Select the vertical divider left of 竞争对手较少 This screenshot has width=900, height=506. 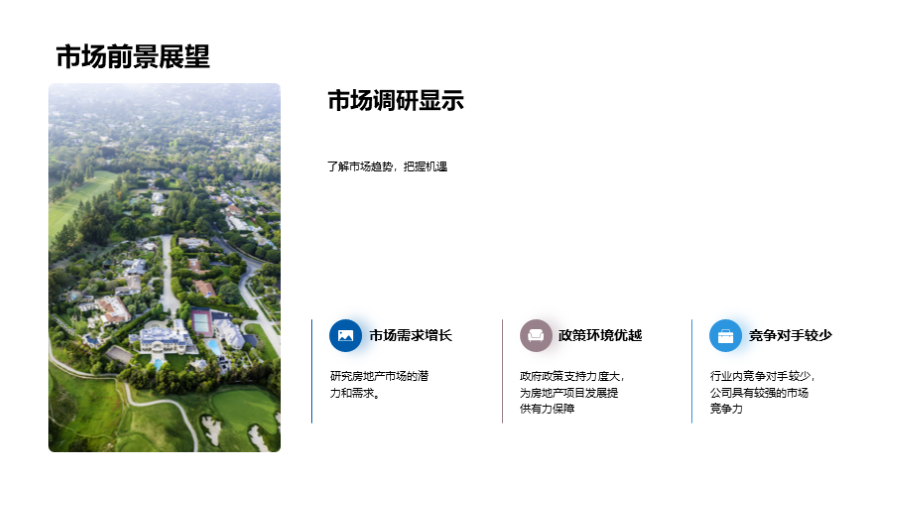692,371
